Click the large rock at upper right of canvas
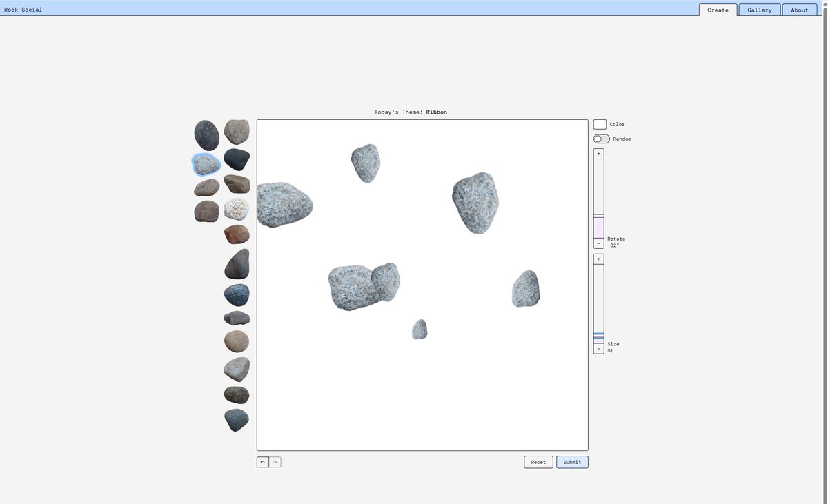 (x=475, y=203)
